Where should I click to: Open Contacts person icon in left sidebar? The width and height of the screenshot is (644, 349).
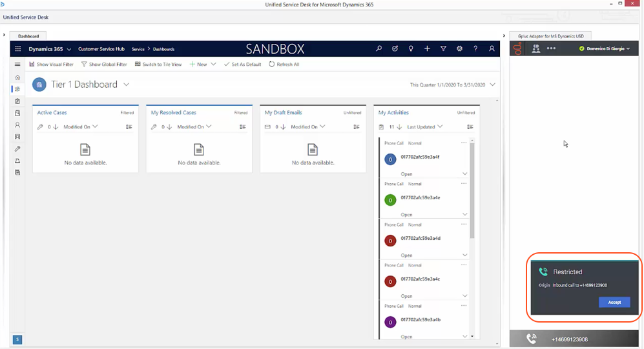17,125
